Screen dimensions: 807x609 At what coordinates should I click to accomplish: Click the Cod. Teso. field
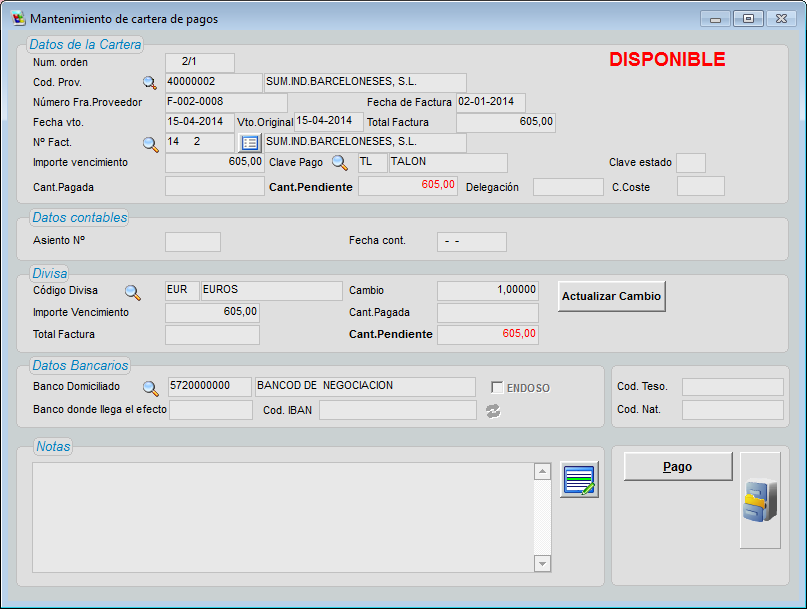pos(732,387)
